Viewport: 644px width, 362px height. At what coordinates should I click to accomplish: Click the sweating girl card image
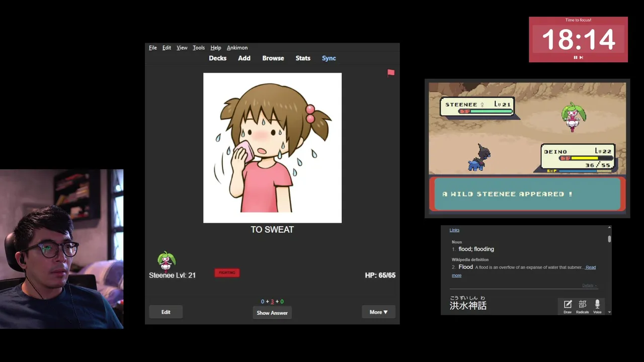coord(272,148)
